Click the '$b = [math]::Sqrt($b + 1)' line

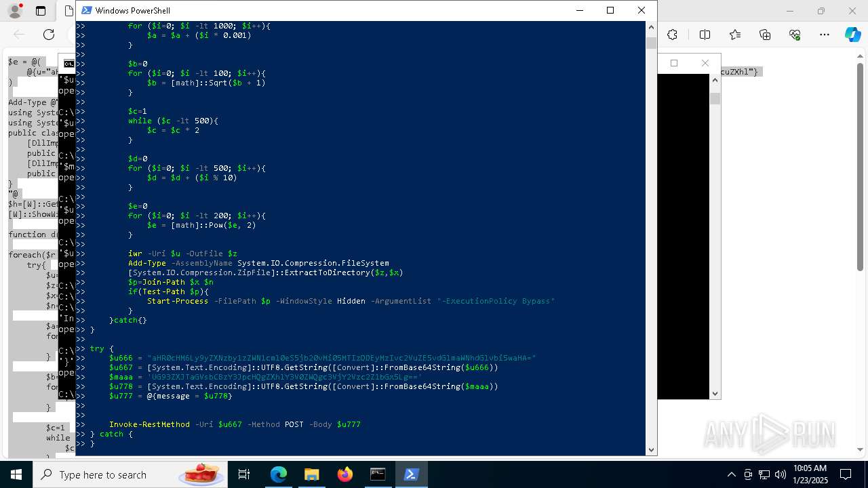pyautogui.click(x=206, y=83)
